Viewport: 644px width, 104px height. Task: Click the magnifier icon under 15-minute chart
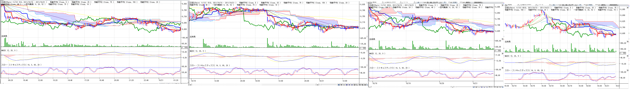point(363,85)
